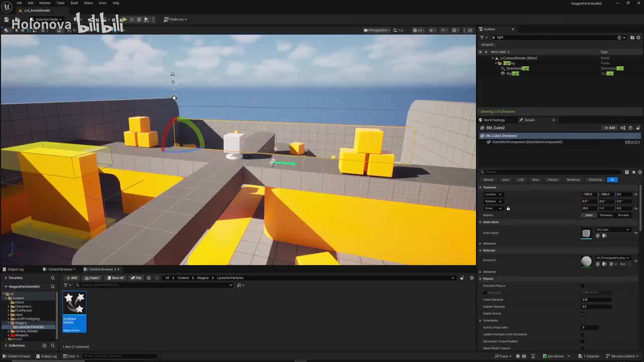Open the File menu
The height and width of the screenshot is (362, 644).
(x=19, y=3)
